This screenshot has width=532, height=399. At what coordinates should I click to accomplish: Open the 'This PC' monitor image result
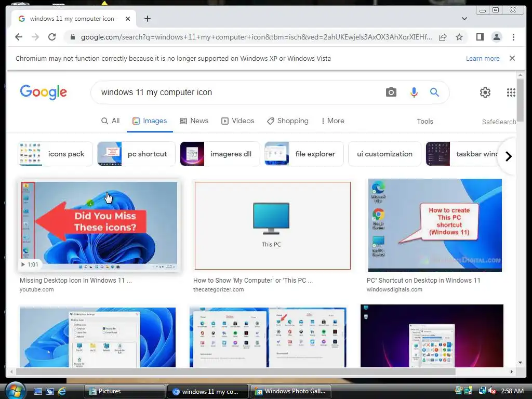pos(272,225)
